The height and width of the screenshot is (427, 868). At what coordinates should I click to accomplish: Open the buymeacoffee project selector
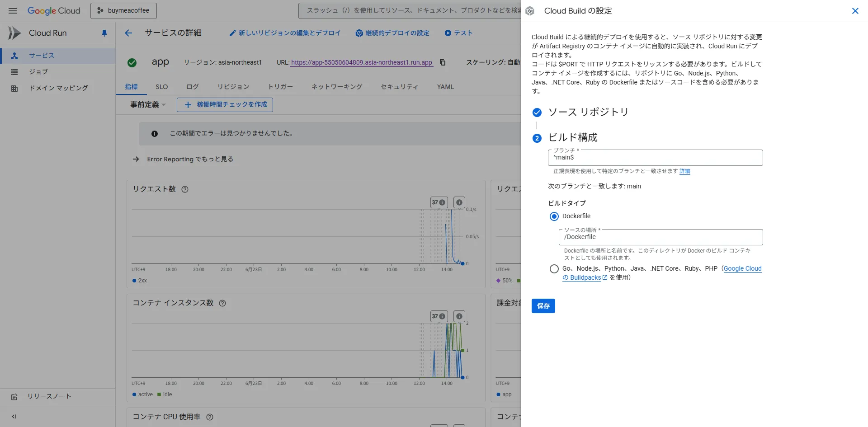click(x=123, y=11)
